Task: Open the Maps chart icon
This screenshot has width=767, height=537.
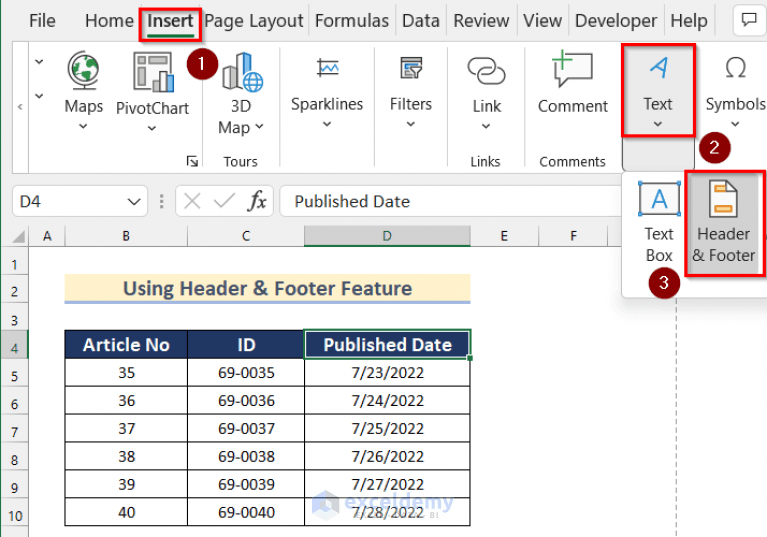Action: point(84,71)
